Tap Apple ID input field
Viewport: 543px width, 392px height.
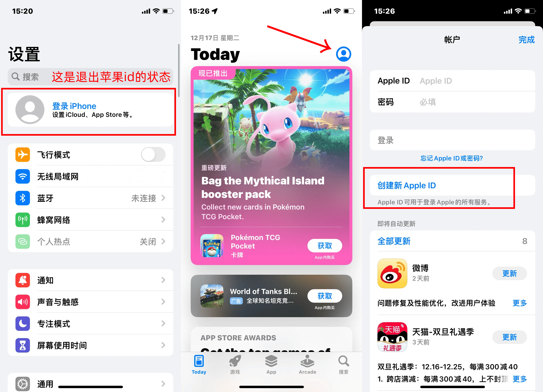[464, 82]
